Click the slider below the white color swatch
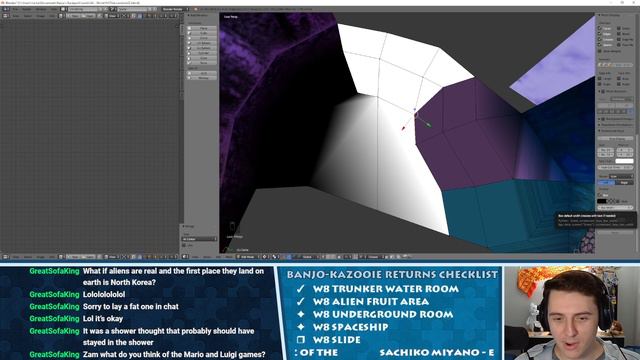This screenshot has width=640, height=360. (615, 167)
